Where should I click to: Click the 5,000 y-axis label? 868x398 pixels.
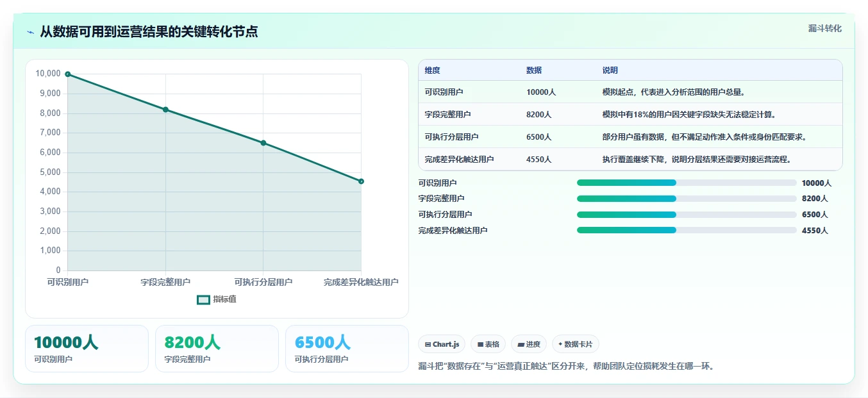[50, 172]
